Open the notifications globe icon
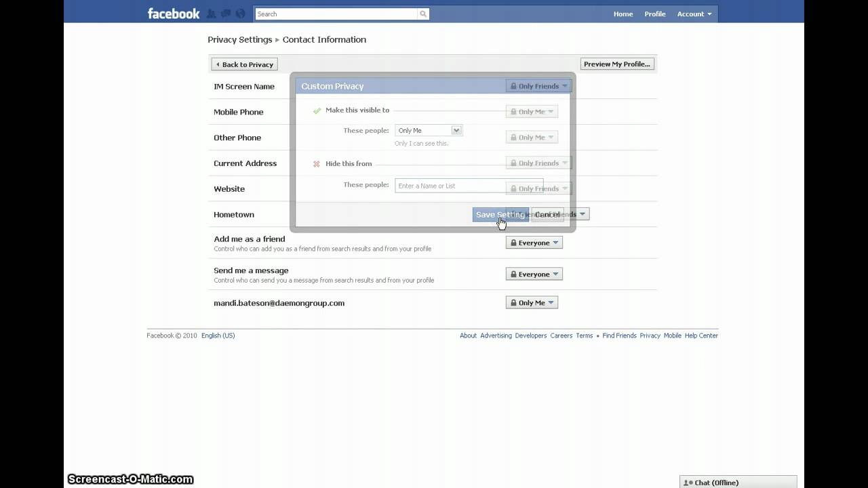This screenshot has height=488, width=868. [x=241, y=14]
